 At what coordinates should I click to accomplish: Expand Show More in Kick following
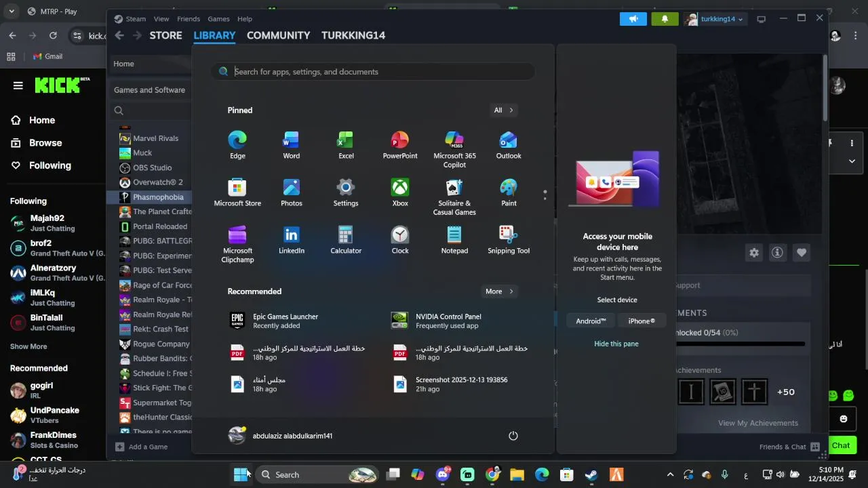[28, 346]
